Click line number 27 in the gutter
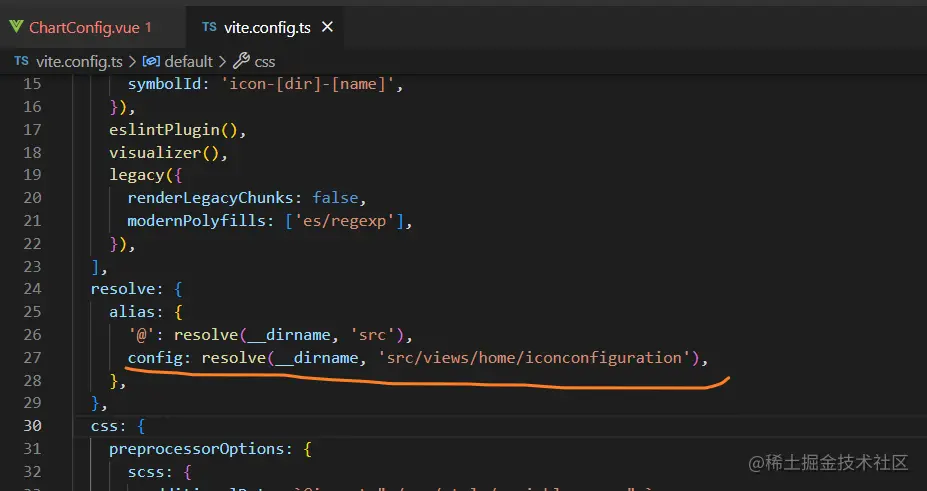 click(32, 357)
